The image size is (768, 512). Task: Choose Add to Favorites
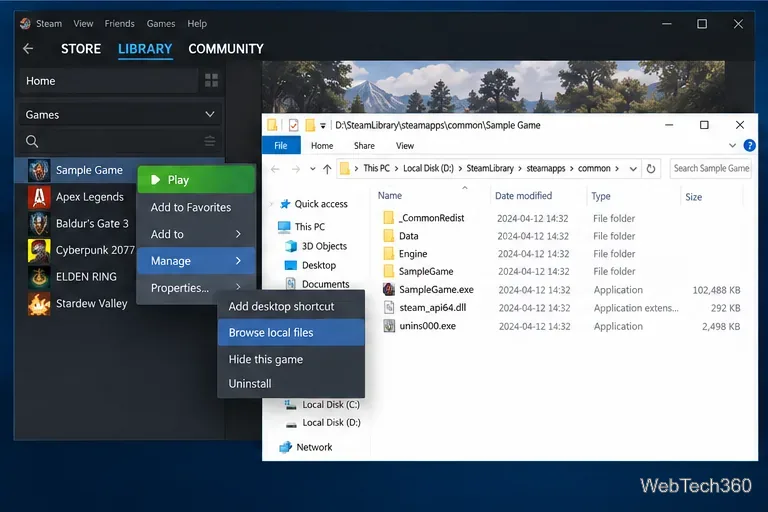click(x=196, y=207)
